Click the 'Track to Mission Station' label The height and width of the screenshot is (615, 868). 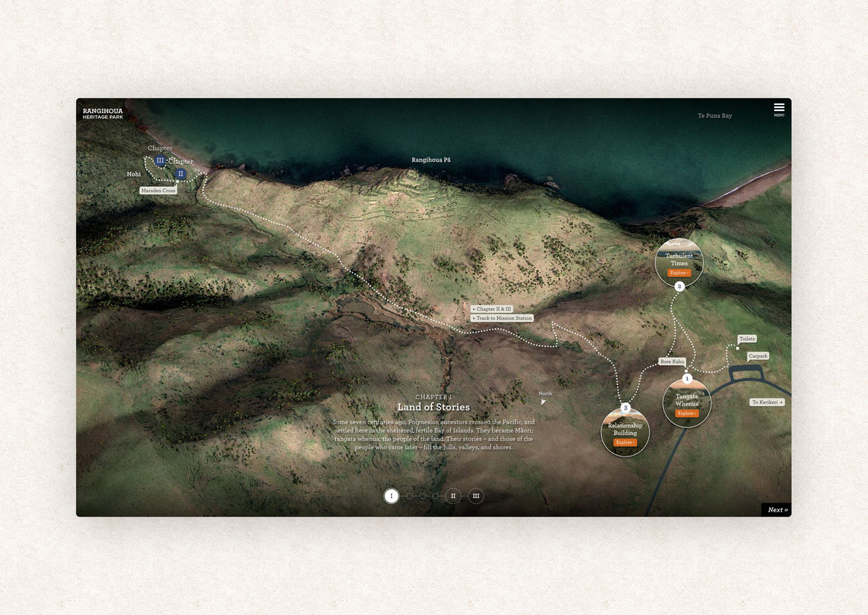pyautogui.click(x=502, y=319)
